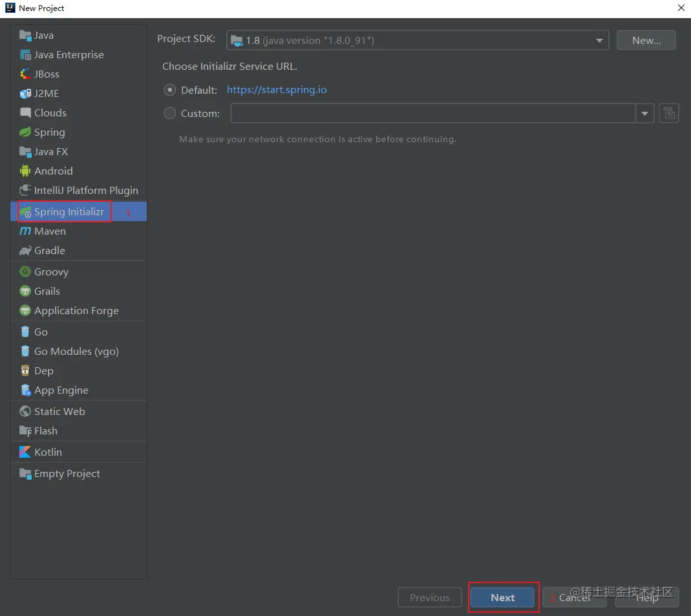
Task: Open the Project SDK dropdown
Action: (418, 40)
